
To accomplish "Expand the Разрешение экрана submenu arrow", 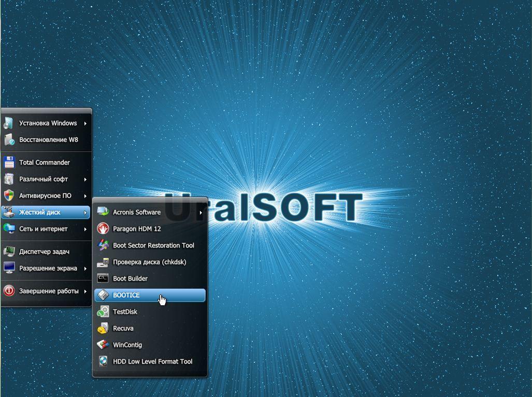I will click(x=85, y=268).
